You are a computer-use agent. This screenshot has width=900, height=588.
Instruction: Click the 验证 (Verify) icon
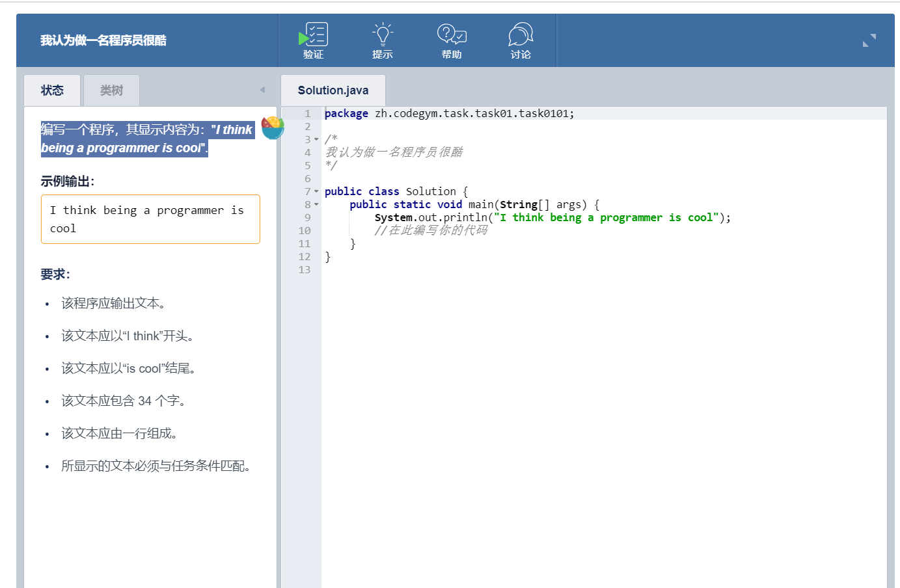pos(313,40)
